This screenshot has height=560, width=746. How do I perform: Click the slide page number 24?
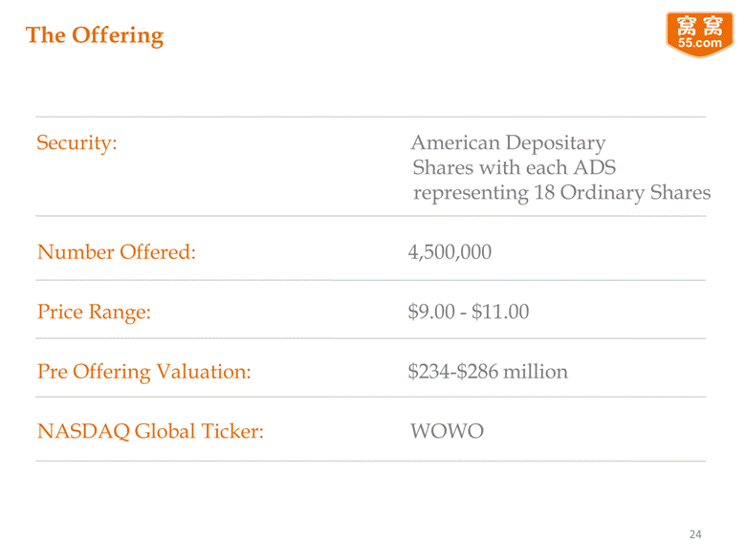695,533
